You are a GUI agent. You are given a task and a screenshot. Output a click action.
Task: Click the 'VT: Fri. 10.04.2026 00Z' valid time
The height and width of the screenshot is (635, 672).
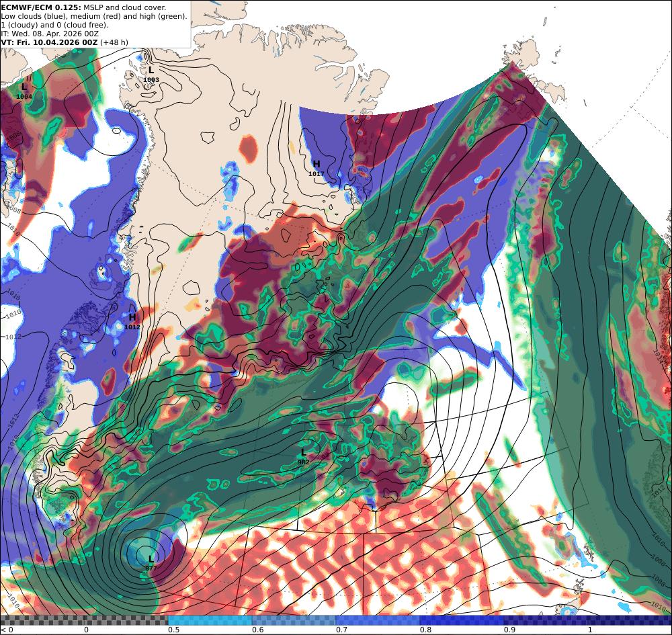click(x=50, y=42)
